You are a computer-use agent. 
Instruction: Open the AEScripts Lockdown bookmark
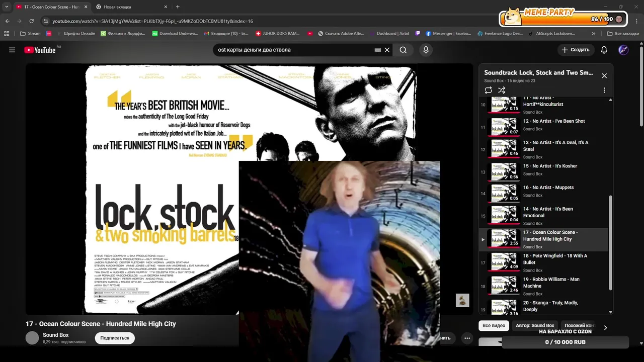[x=551, y=34]
